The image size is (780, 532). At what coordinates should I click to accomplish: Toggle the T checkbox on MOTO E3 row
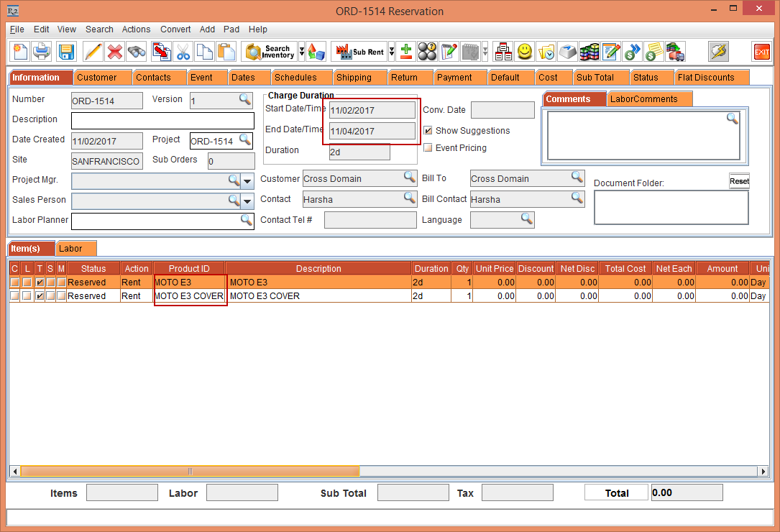pos(40,282)
